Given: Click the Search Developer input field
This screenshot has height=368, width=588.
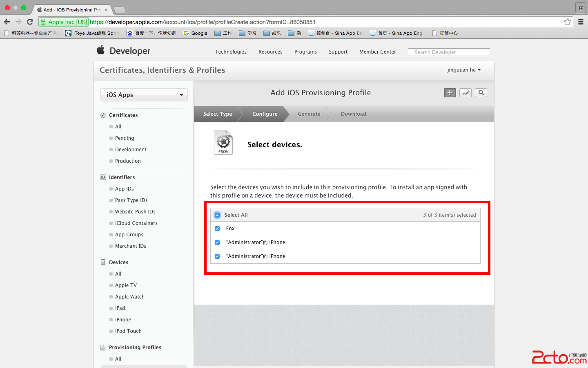Looking at the screenshot, I should coord(449,52).
